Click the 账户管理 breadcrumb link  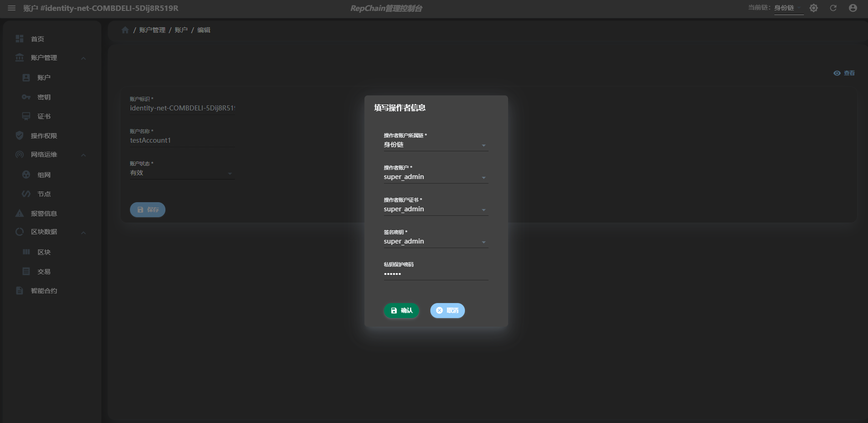(152, 30)
